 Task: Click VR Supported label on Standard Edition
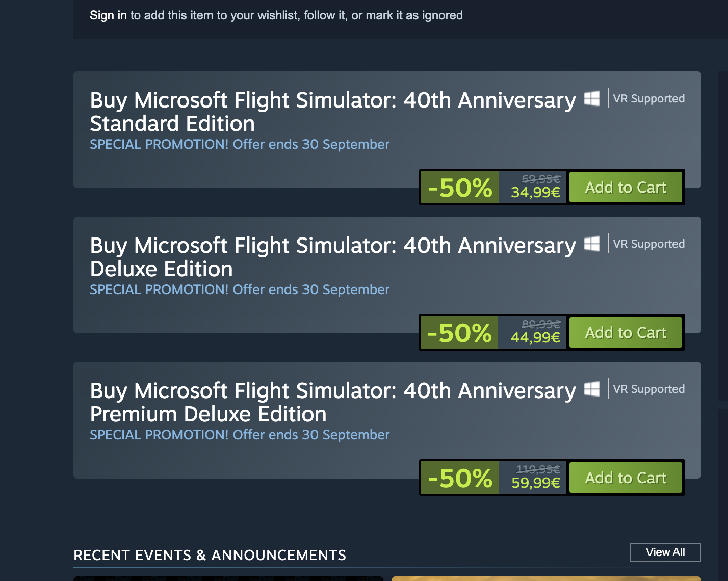[648, 99]
